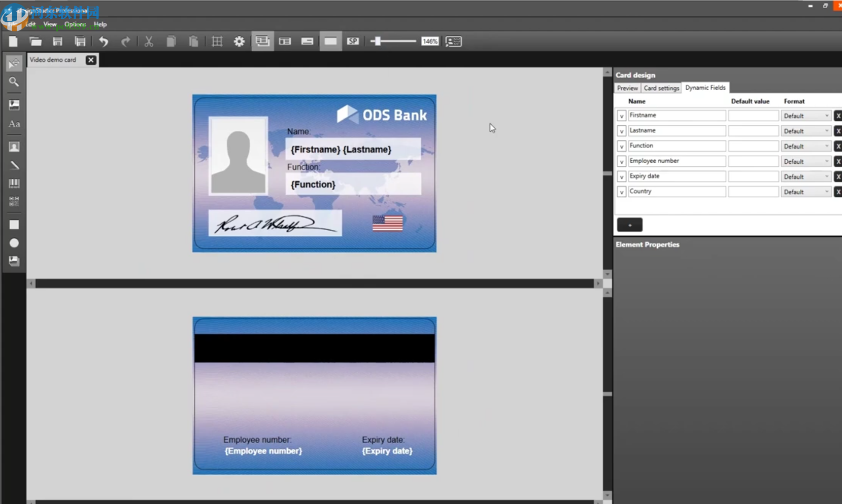The image size is (842, 504).
Task: Toggle the SP button in the toolbar
Action: 353,41
